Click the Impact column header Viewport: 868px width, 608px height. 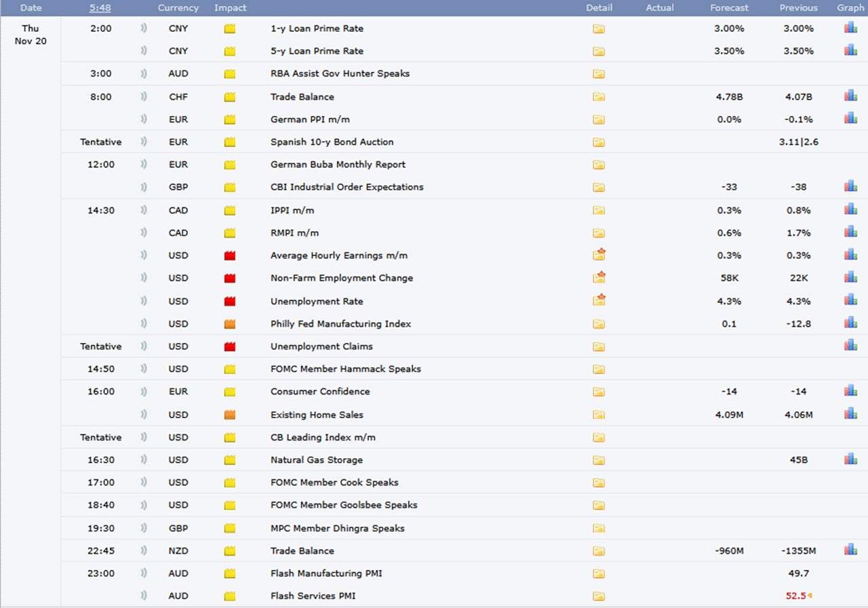tap(231, 8)
